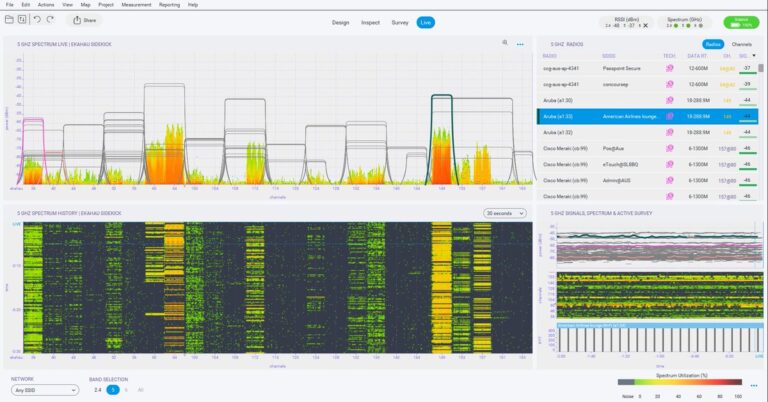
Task: Open the Actions menu
Action: pos(46,5)
